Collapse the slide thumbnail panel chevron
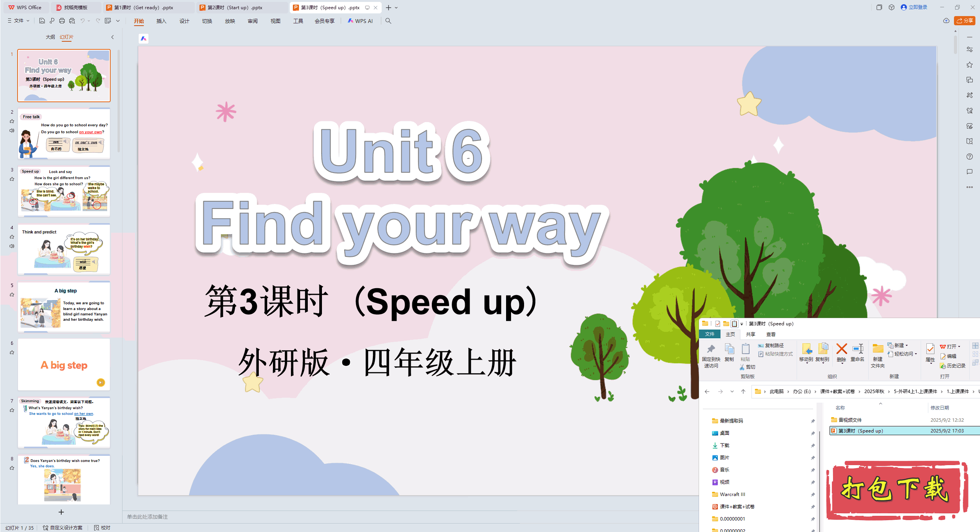 (x=113, y=37)
